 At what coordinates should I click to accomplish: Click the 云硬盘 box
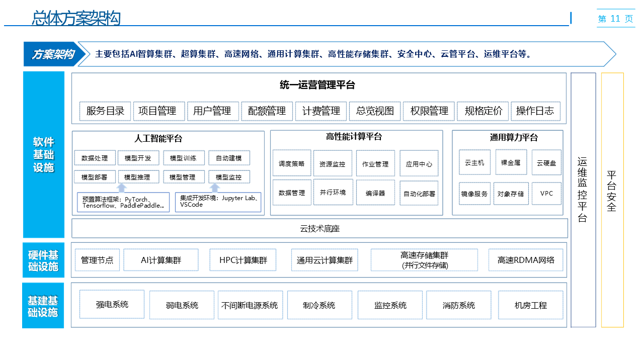546,162
